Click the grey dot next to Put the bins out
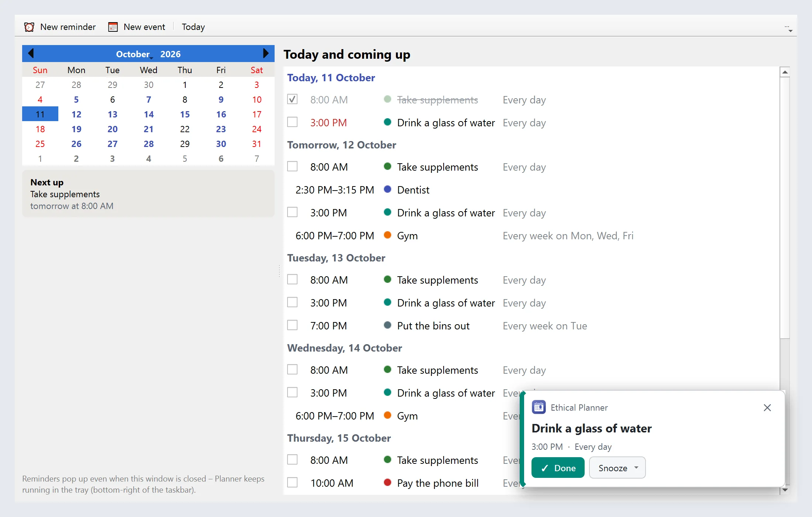The image size is (812, 517). point(388,325)
